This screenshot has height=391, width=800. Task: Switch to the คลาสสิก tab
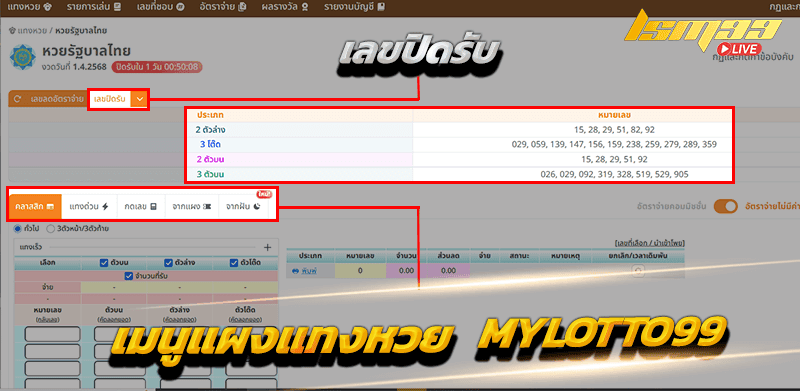click(x=36, y=206)
